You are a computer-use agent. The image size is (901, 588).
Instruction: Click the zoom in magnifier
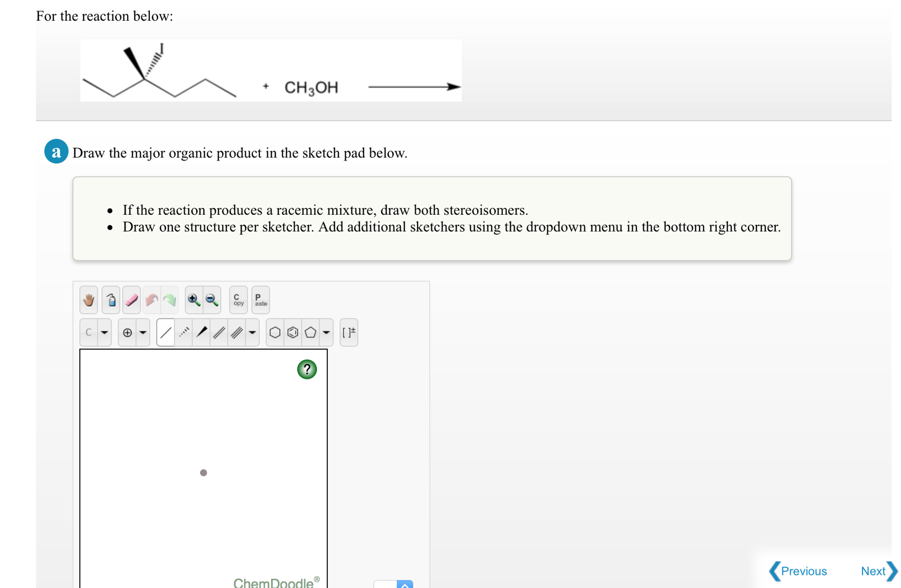pos(194,300)
